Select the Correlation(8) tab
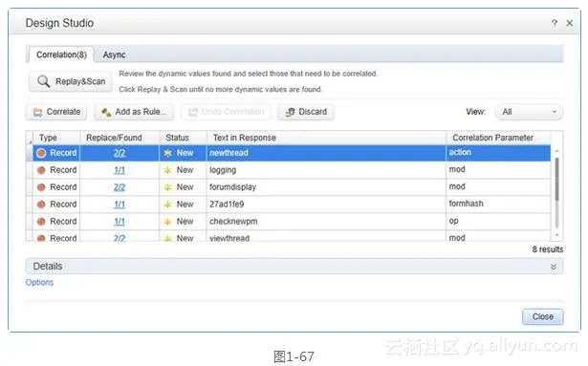The height and width of the screenshot is (366, 588). click(x=61, y=54)
